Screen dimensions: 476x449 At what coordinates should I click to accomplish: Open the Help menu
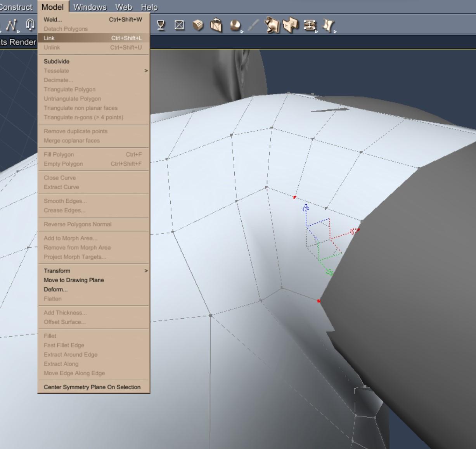tap(149, 7)
